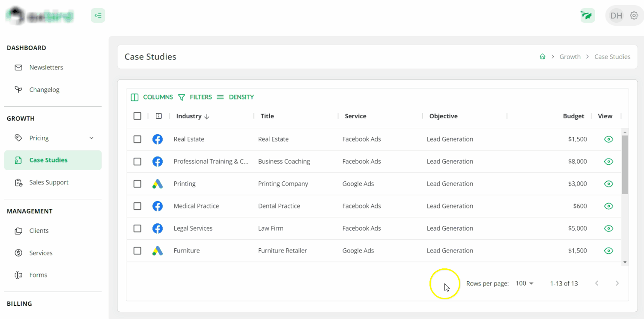
Task: Click the Facebook icon in Business Coaching row
Action: click(158, 162)
